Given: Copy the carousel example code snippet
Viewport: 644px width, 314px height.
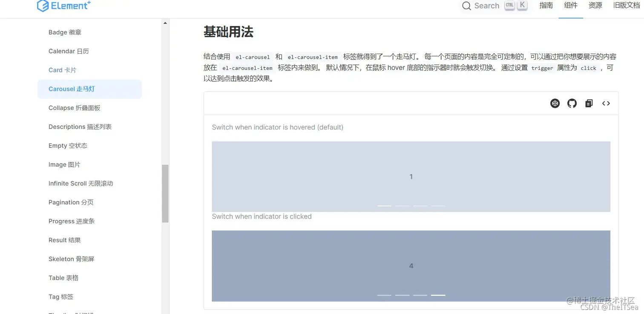Looking at the screenshot, I should tap(589, 103).
